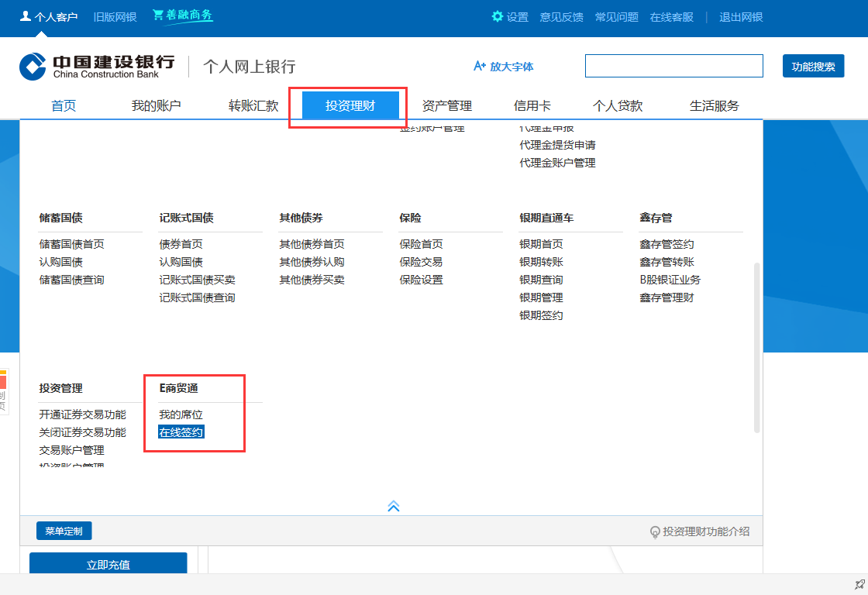The width and height of the screenshot is (868, 595).
Task: Open 其他债券买卖
Action: click(312, 280)
